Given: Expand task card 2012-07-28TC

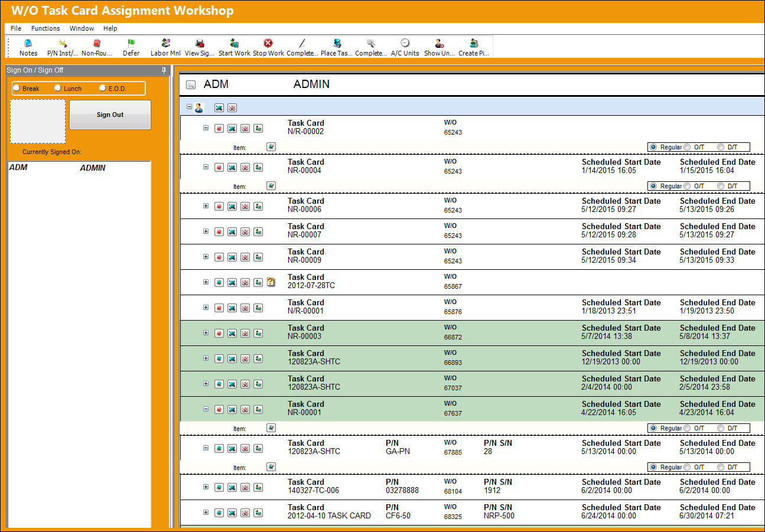Looking at the screenshot, I should (x=206, y=282).
